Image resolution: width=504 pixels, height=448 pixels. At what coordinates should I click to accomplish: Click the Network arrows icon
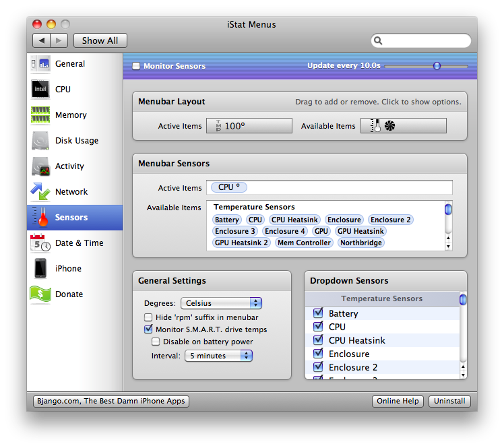40,191
